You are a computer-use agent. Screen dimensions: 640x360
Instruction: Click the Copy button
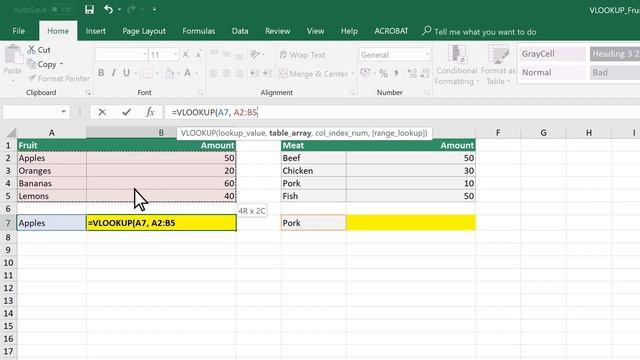42,64
